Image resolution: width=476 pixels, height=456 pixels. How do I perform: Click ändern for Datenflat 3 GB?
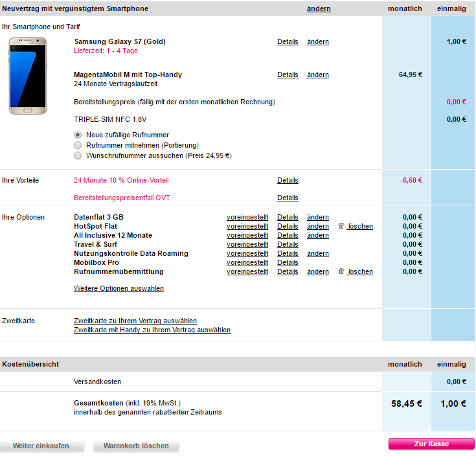tap(318, 218)
